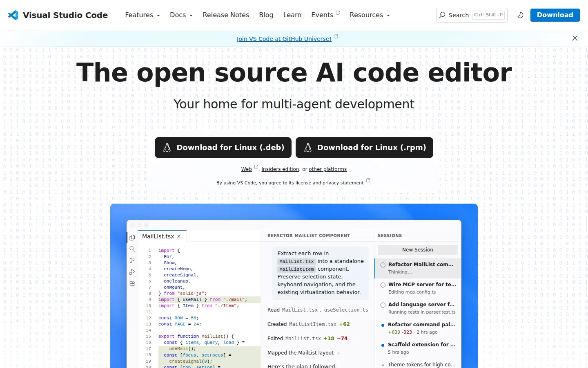This screenshot has height=368, width=588.
Task: Click the Linux penguin icon on .rpm button
Action: pyautogui.click(x=308, y=148)
